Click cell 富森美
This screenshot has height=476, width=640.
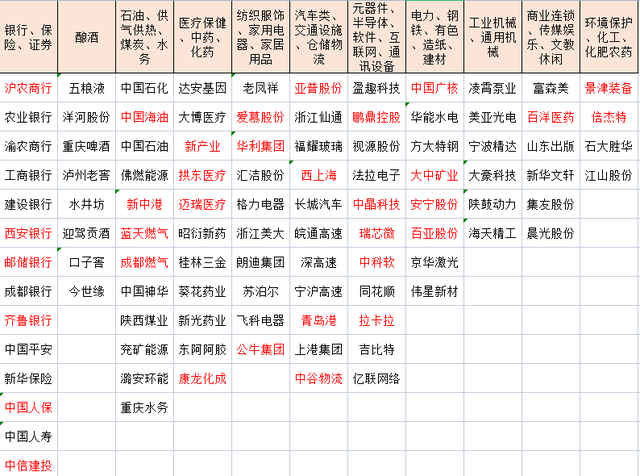(x=551, y=88)
